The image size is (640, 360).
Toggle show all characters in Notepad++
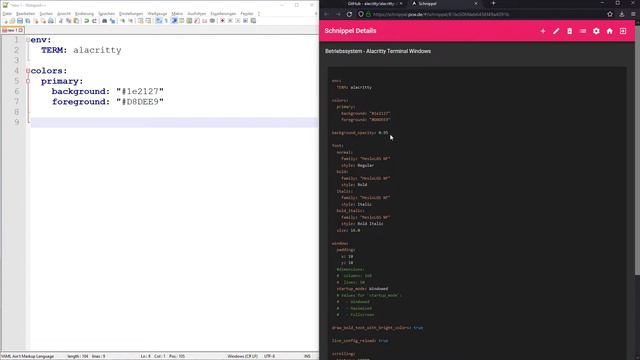[166, 20]
